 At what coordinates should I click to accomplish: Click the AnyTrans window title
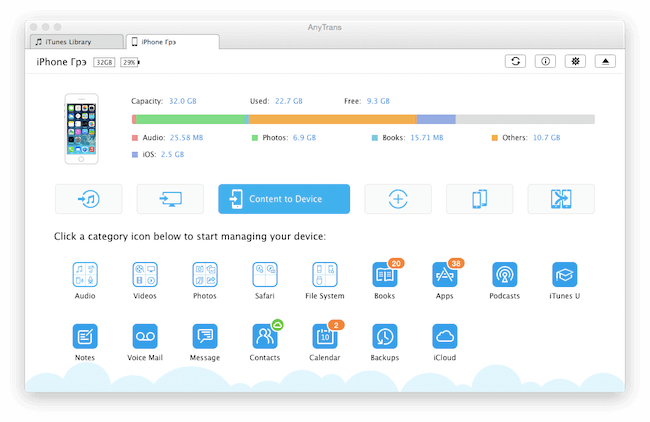[325, 27]
